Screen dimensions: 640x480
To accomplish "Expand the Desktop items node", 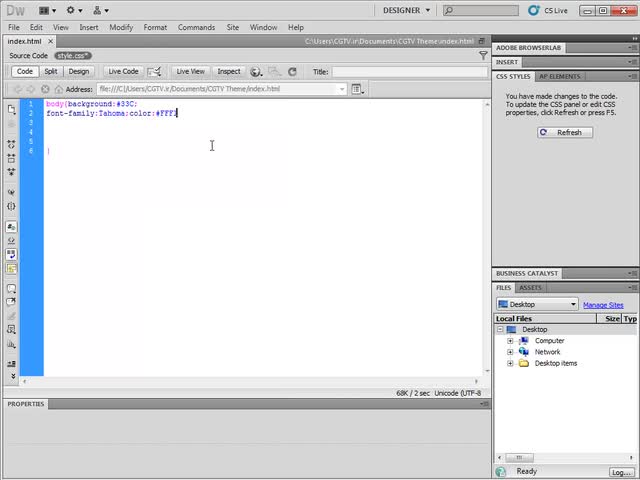I will [510, 363].
